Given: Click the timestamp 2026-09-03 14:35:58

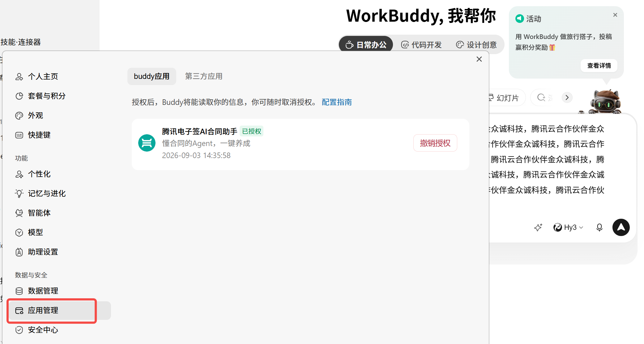Looking at the screenshot, I should (x=196, y=155).
